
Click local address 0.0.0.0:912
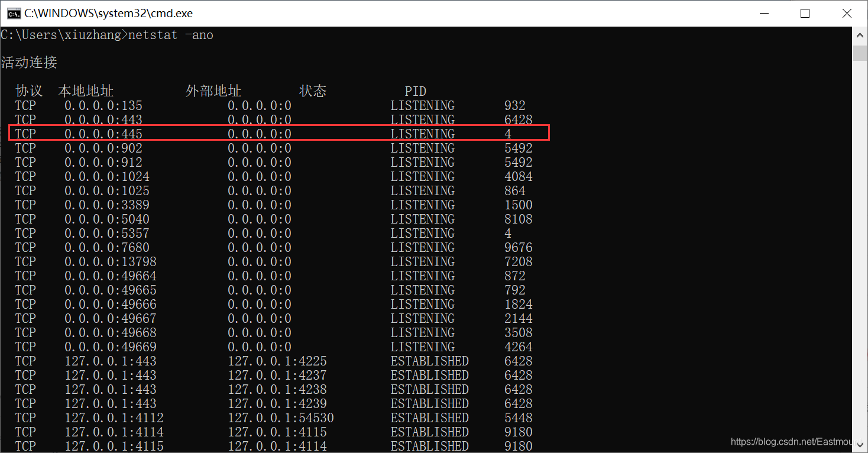pyautogui.click(x=103, y=163)
